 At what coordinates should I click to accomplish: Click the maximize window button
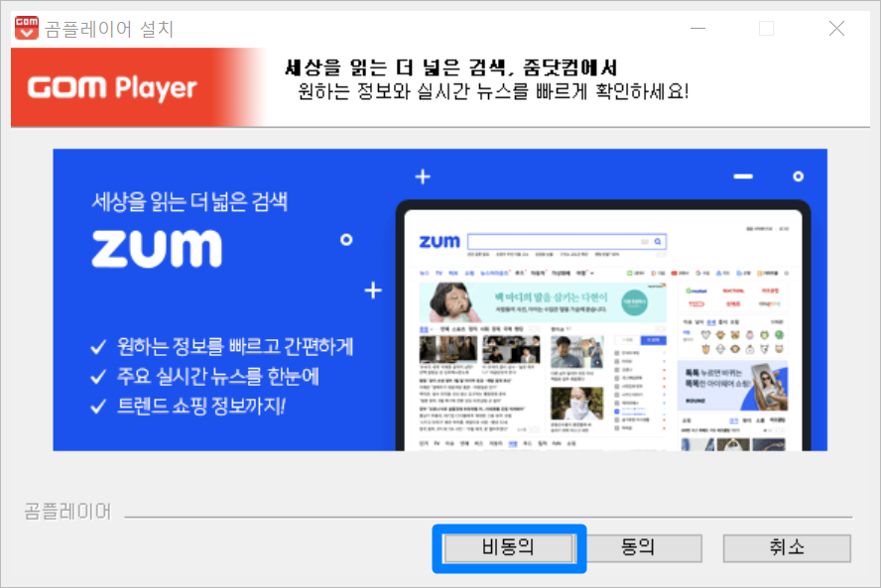[766, 28]
